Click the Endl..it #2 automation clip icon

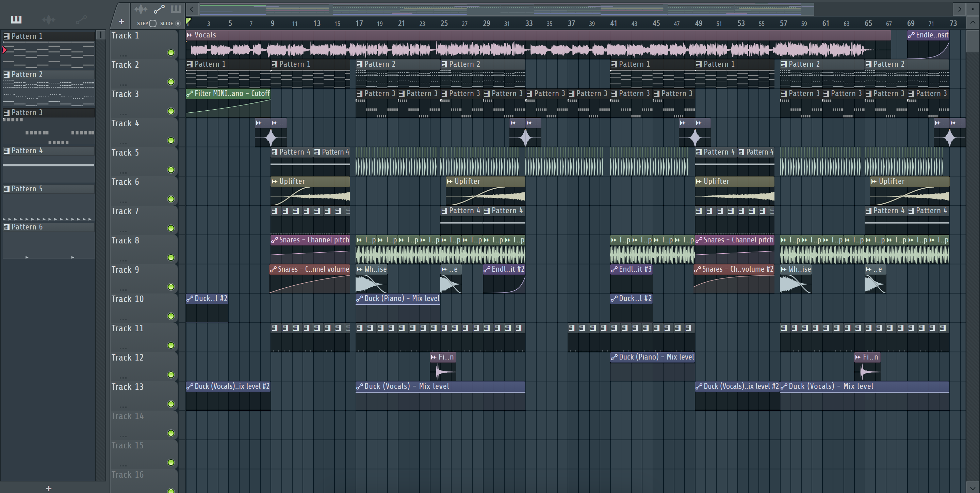pyautogui.click(x=487, y=270)
